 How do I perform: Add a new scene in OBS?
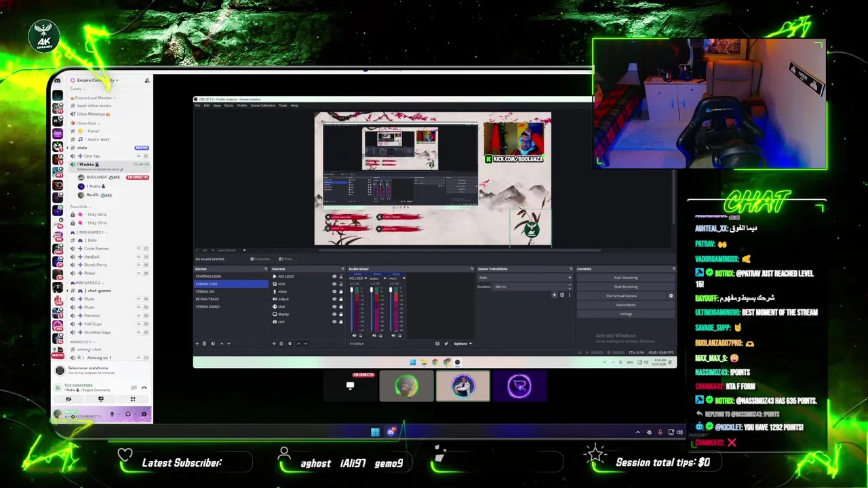tap(197, 344)
